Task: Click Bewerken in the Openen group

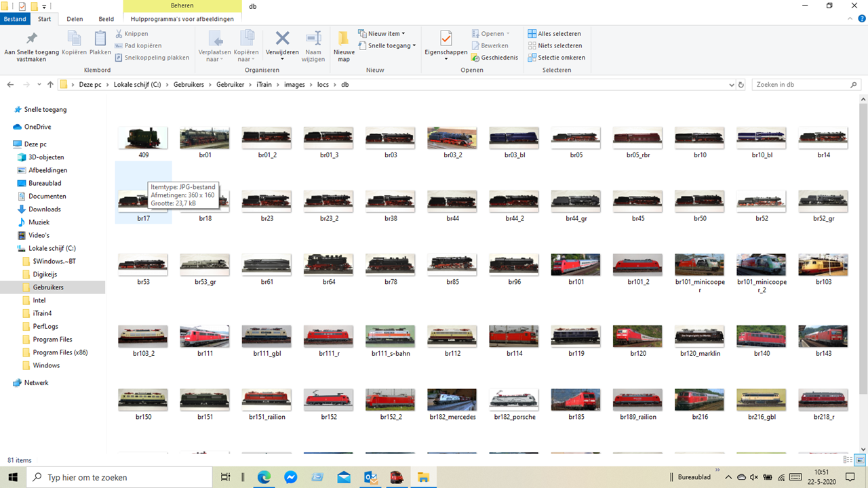Action: pos(490,45)
